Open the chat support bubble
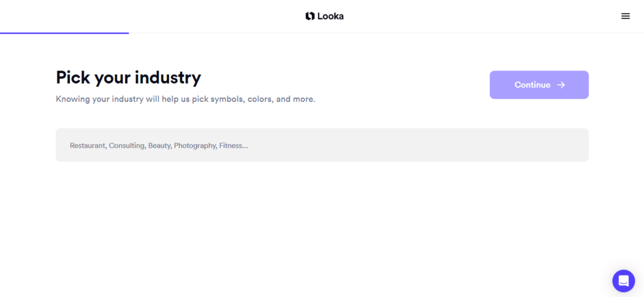Viewport: 644px width, 297px height. click(623, 281)
